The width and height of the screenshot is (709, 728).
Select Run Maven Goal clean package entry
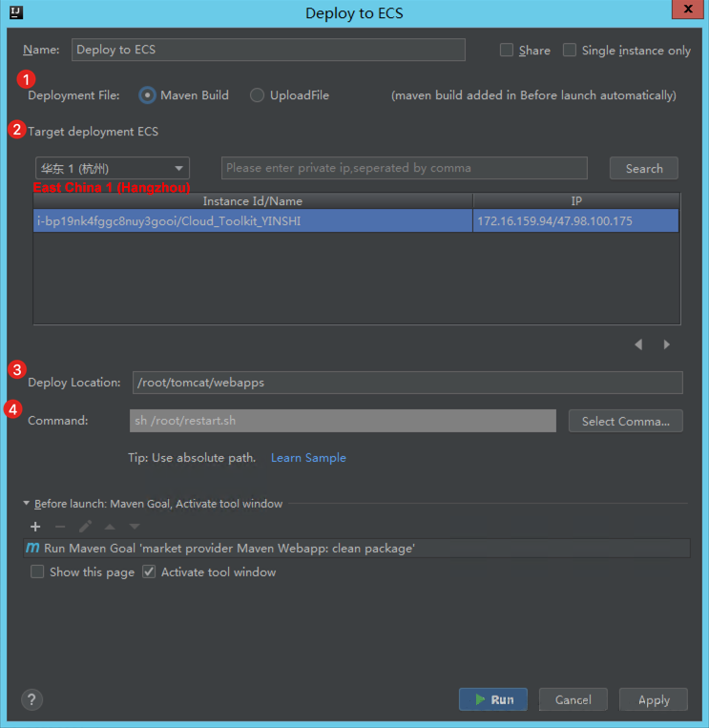pos(357,548)
